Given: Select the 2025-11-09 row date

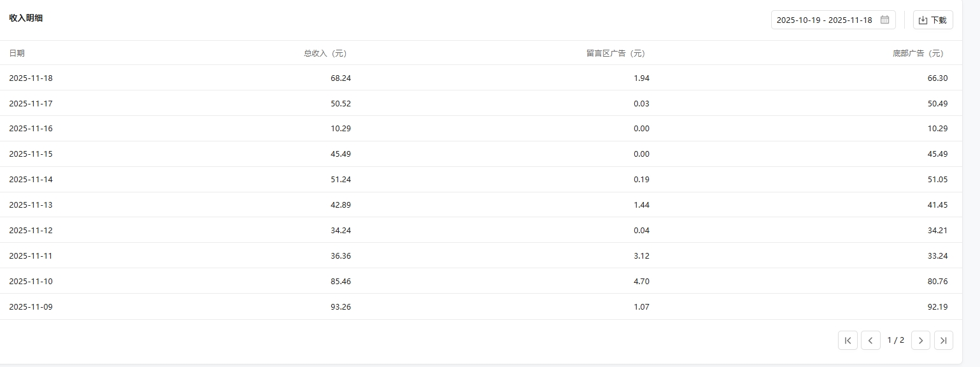Looking at the screenshot, I should [31, 307].
